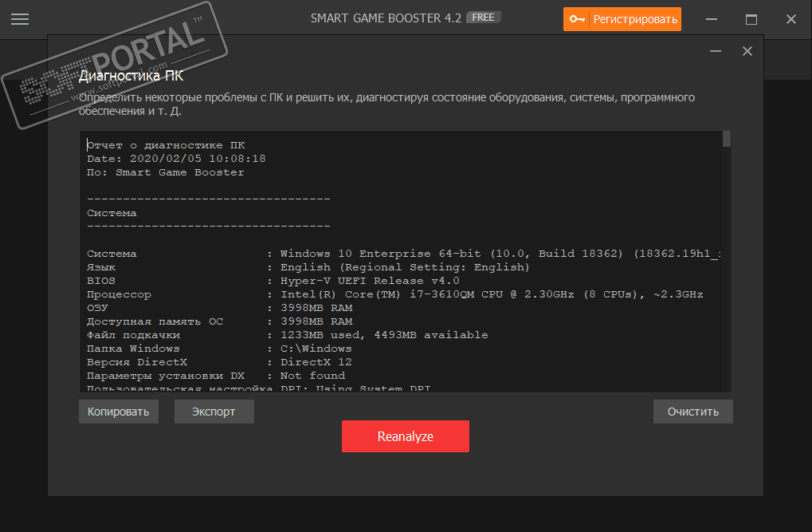Click the 'Файл подкачки' row label
Screen dimensions: 812x532
pos(133,335)
